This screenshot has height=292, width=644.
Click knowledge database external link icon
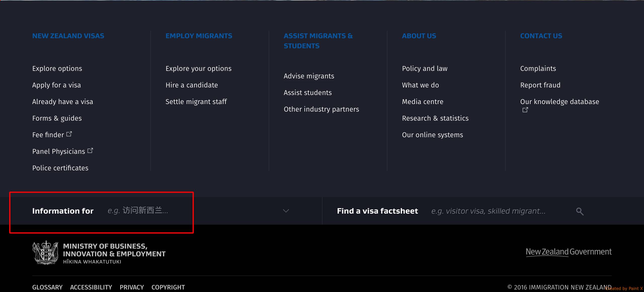[x=525, y=110]
